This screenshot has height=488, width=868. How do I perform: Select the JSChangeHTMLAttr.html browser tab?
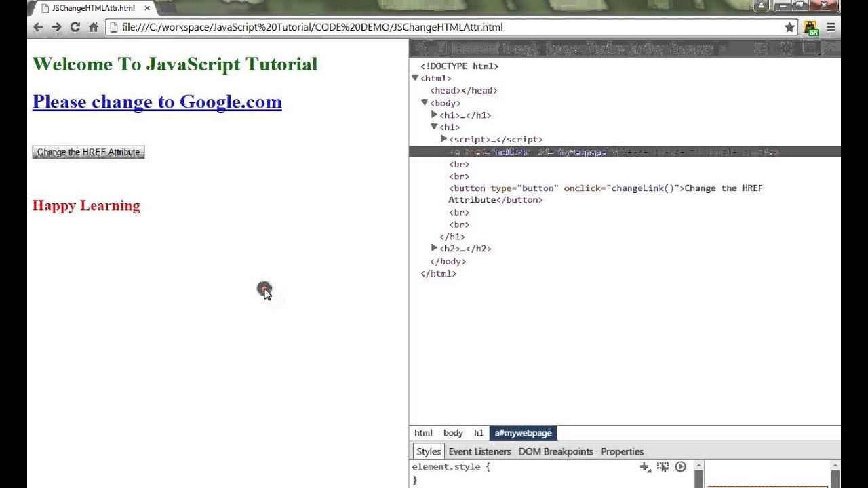click(x=93, y=8)
